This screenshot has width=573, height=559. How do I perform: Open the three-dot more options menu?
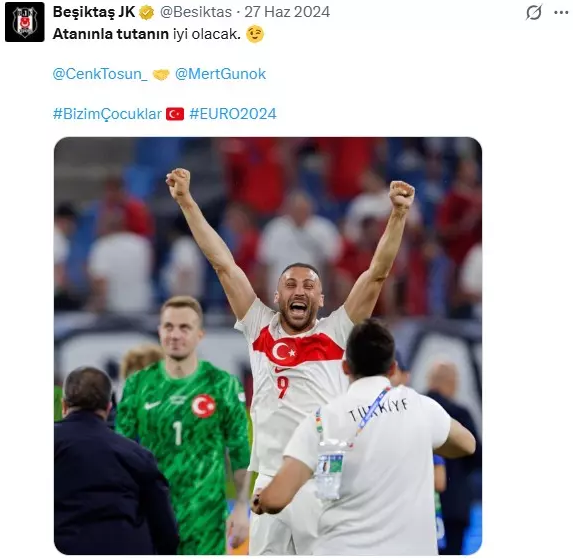(x=561, y=13)
